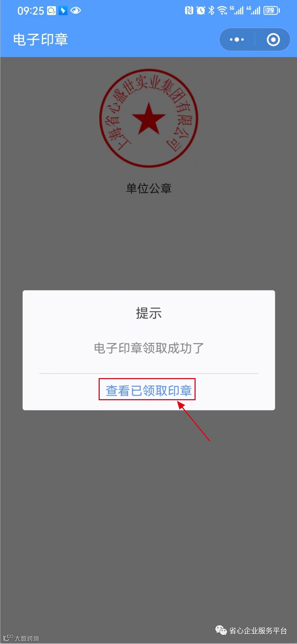Viewport: 297px width, 644px height.
Task: Select the 单位公章 label
Action: coord(149,188)
